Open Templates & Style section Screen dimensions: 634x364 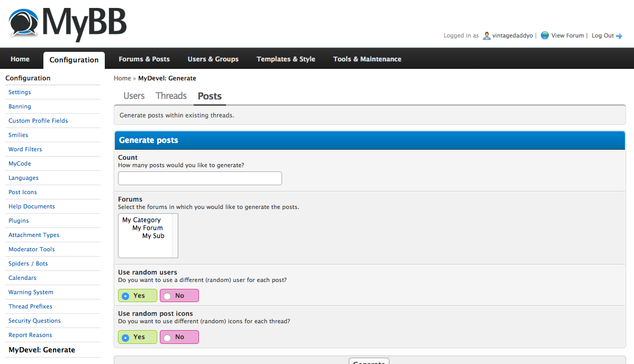[286, 59]
